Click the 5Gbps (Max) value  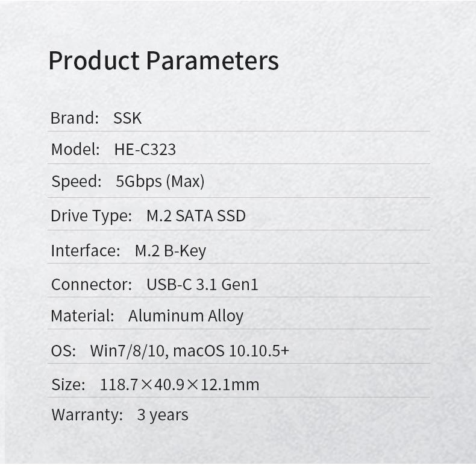160,182
